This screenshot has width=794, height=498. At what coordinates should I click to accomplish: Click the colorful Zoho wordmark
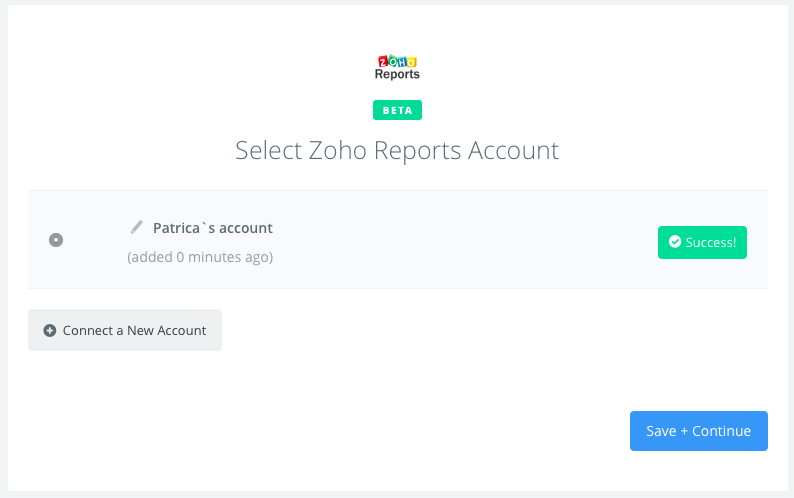pyautogui.click(x=397, y=60)
